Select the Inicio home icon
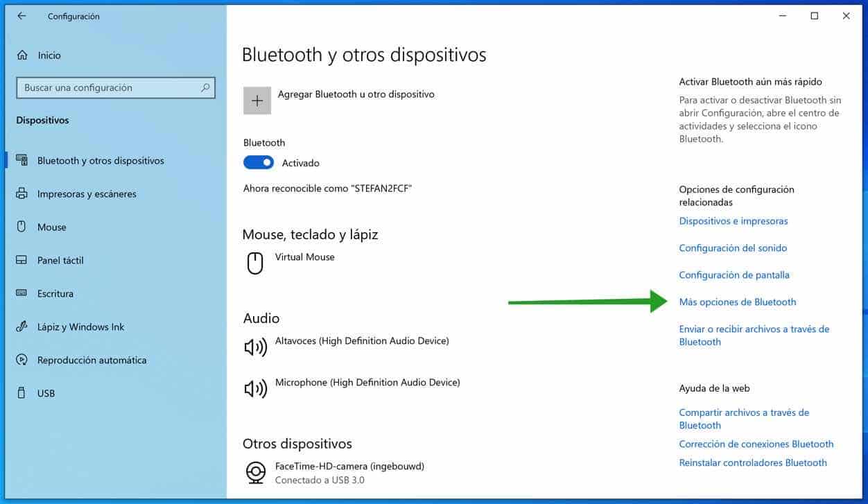The height and width of the screenshot is (504, 868). 23,55
